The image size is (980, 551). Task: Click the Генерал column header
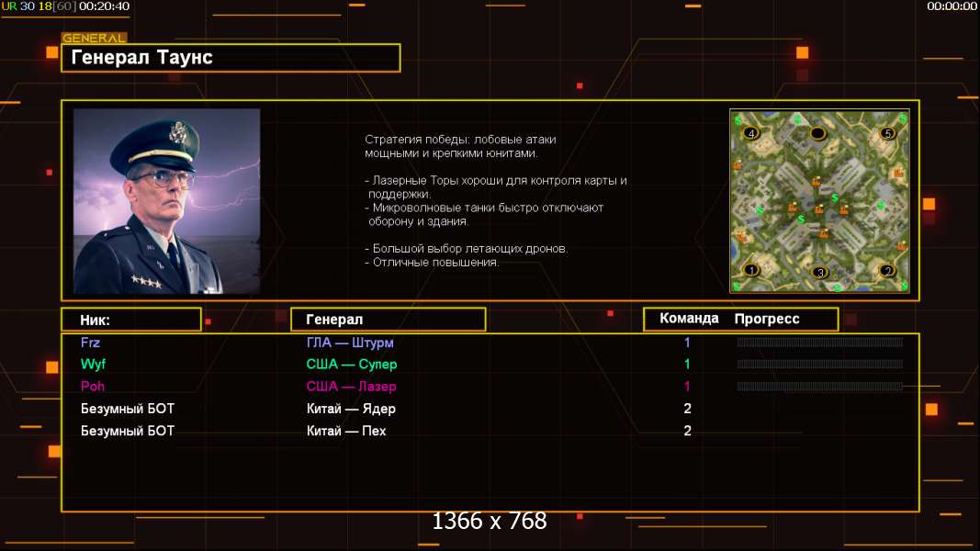point(389,320)
